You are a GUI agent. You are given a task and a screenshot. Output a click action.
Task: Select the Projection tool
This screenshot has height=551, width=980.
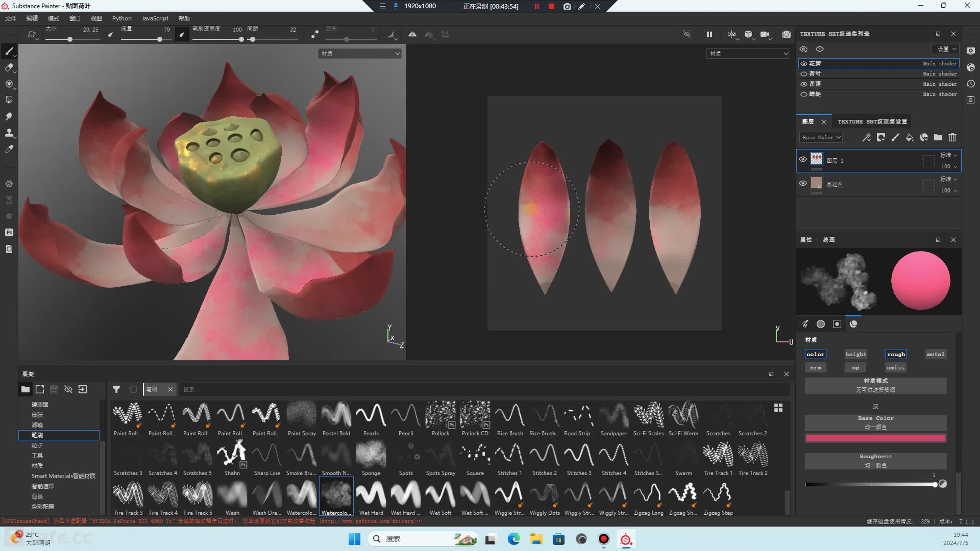9,84
